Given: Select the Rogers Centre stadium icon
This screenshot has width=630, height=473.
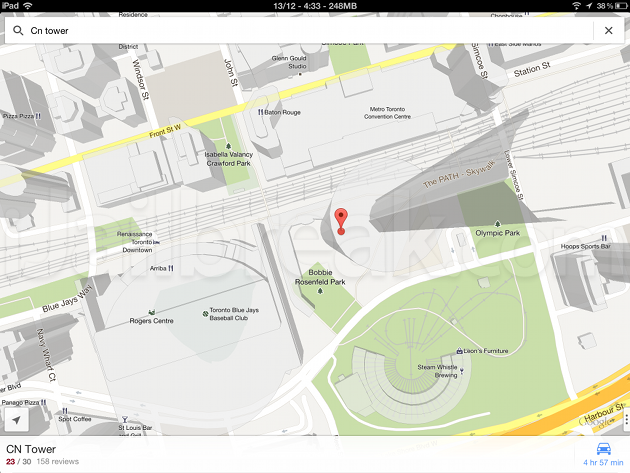Looking at the screenshot, I should (151, 312).
